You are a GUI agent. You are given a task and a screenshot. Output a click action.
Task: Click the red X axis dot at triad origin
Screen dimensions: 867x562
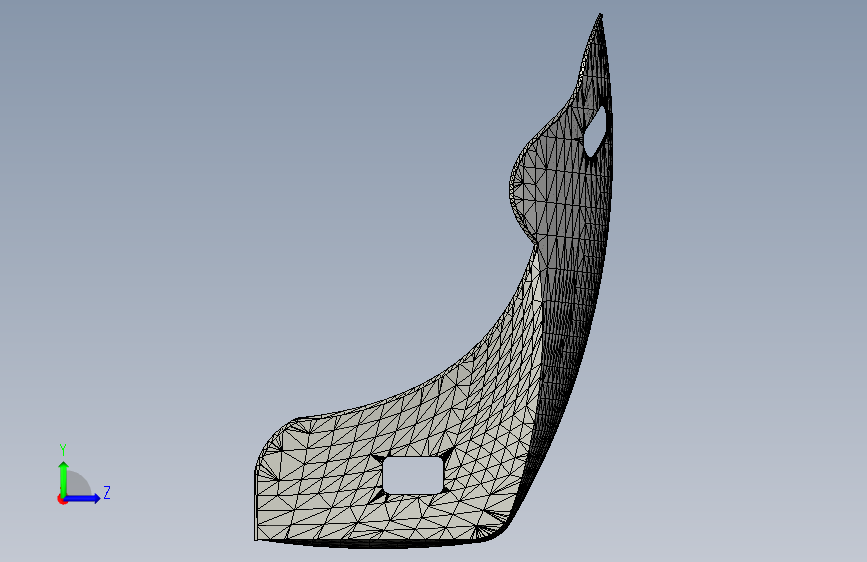pyautogui.click(x=62, y=499)
